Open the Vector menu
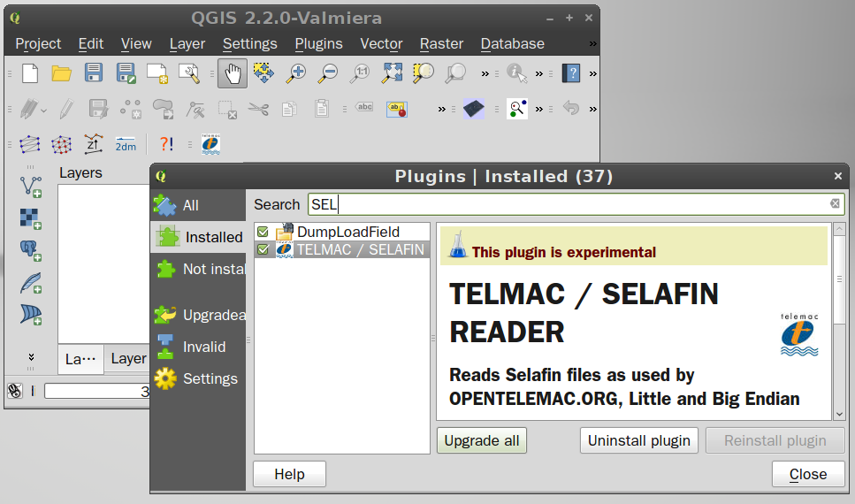Viewport: 855px width, 504px height. point(381,43)
